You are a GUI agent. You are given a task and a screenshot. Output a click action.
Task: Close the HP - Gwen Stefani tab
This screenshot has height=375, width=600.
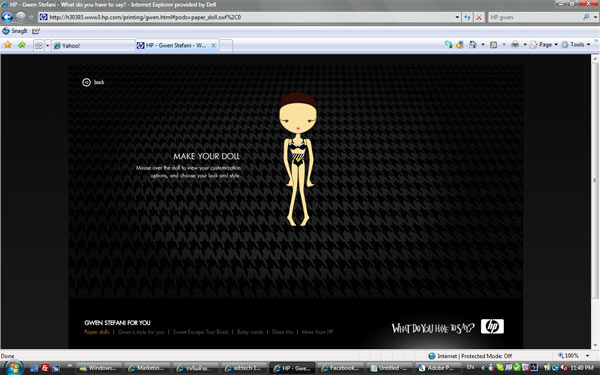214,45
